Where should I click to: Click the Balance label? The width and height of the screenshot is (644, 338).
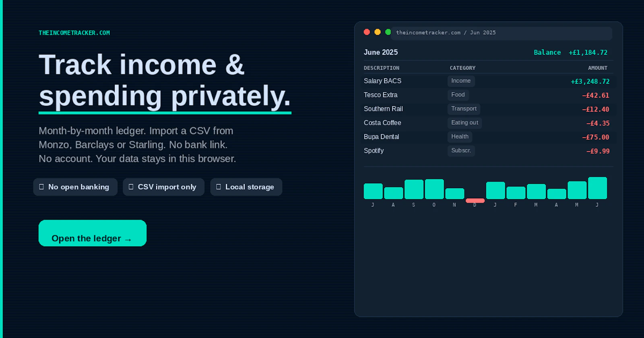[547, 53]
